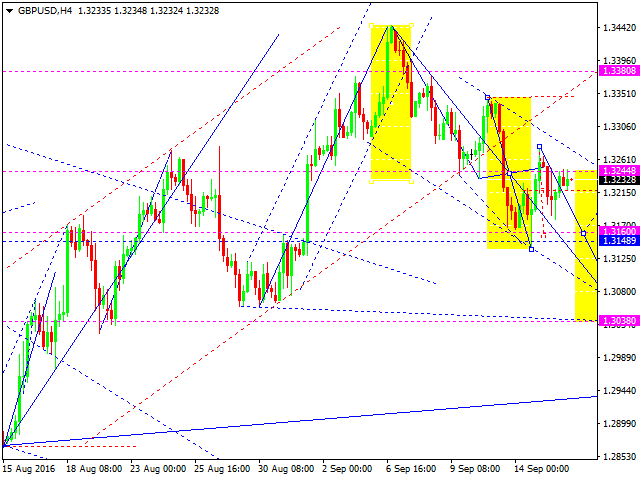The image size is (640, 480).
Task: Click the 18 Aug 08:00 time label
Action: (x=94, y=469)
